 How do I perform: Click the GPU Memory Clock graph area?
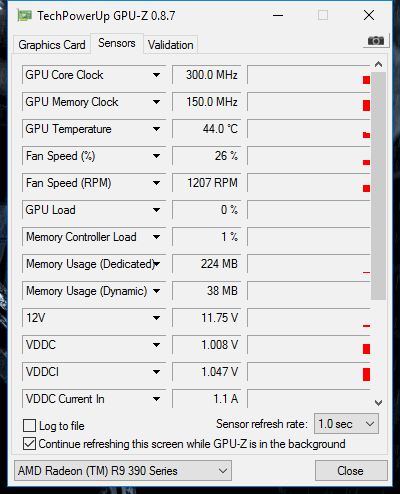point(309,102)
